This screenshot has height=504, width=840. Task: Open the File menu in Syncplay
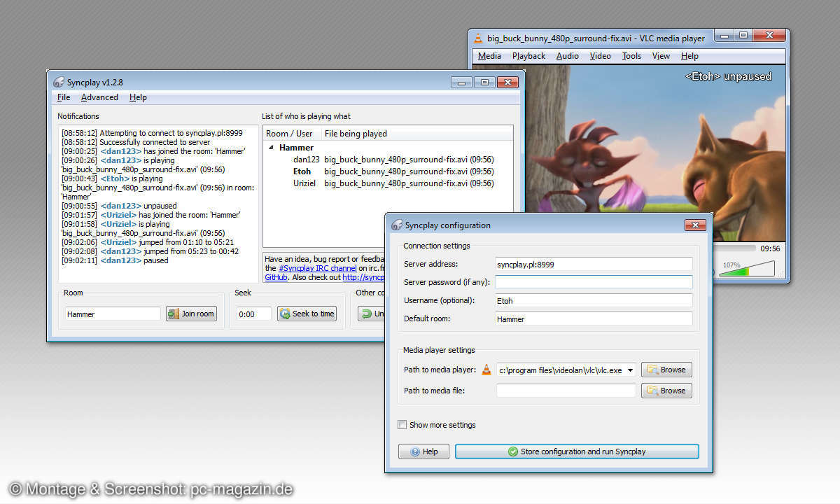pos(64,97)
